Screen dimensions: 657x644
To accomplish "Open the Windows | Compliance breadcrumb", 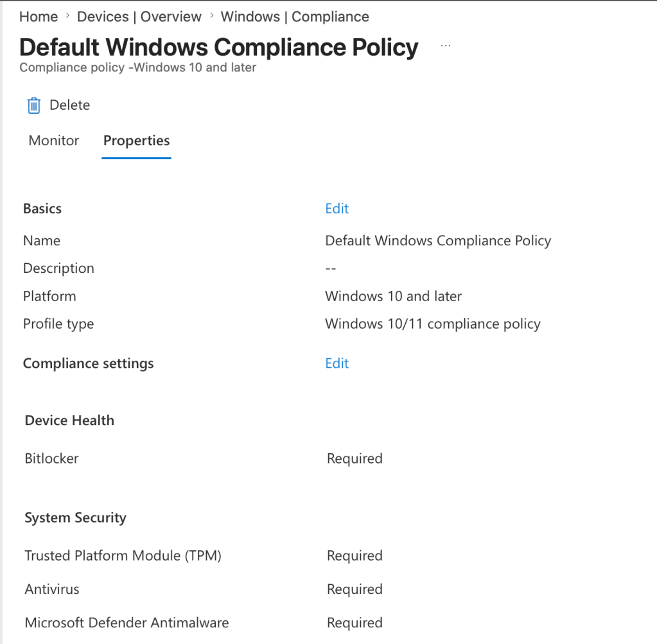I will pos(295,17).
